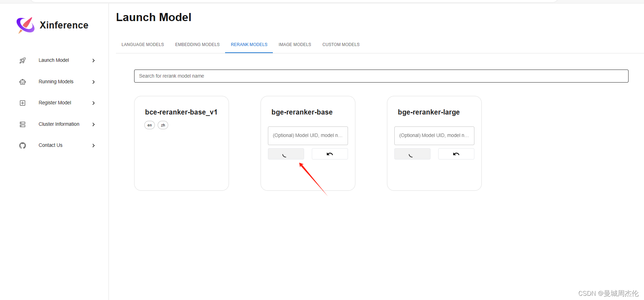Click Model UID field on bge-reranker-base card
This screenshot has height=300, width=644.
pos(308,136)
